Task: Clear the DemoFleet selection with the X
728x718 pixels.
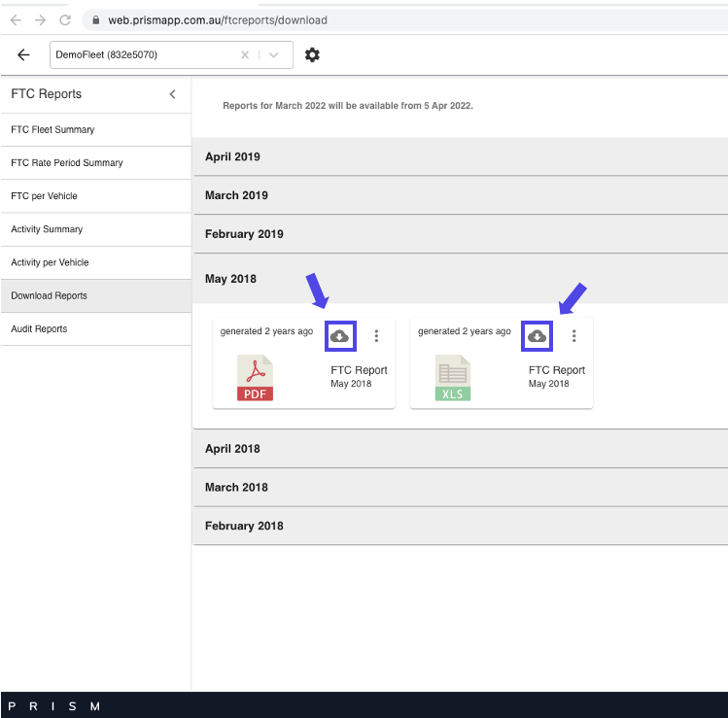Action: point(246,55)
